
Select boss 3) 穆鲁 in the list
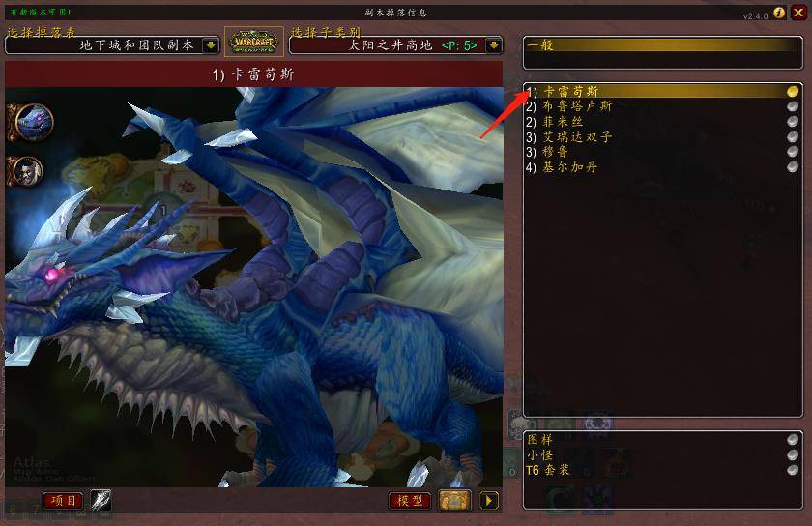tap(663, 152)
